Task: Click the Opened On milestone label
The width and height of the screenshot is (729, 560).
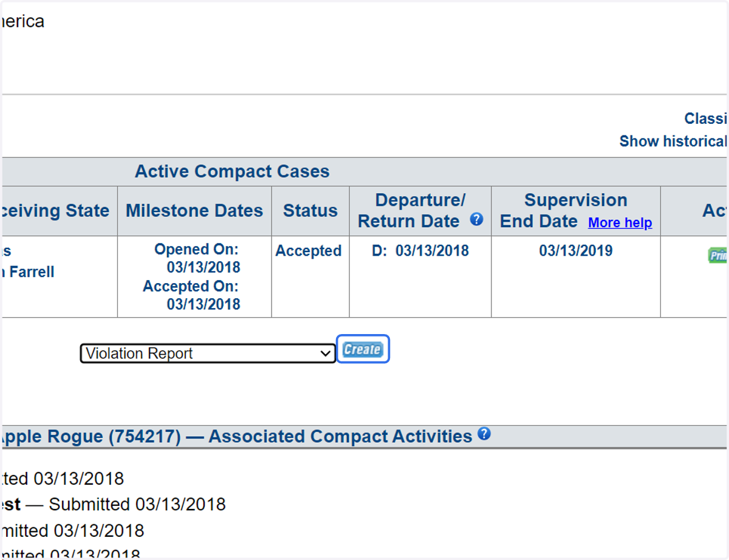Action: 196,250
